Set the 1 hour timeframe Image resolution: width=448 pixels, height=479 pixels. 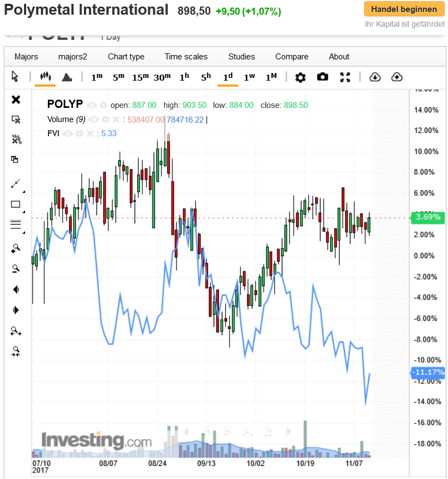pyautogui.click(x=184, y=77)
